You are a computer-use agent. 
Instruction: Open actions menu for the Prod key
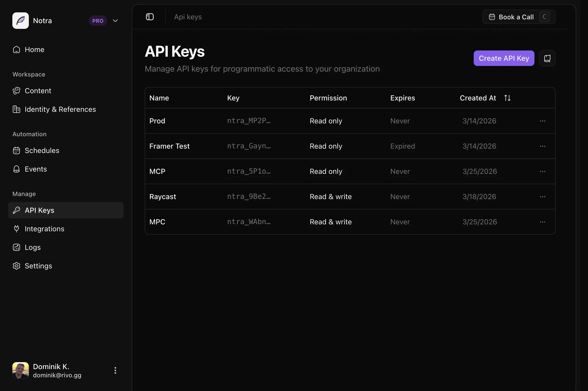(x=543, y=121)
